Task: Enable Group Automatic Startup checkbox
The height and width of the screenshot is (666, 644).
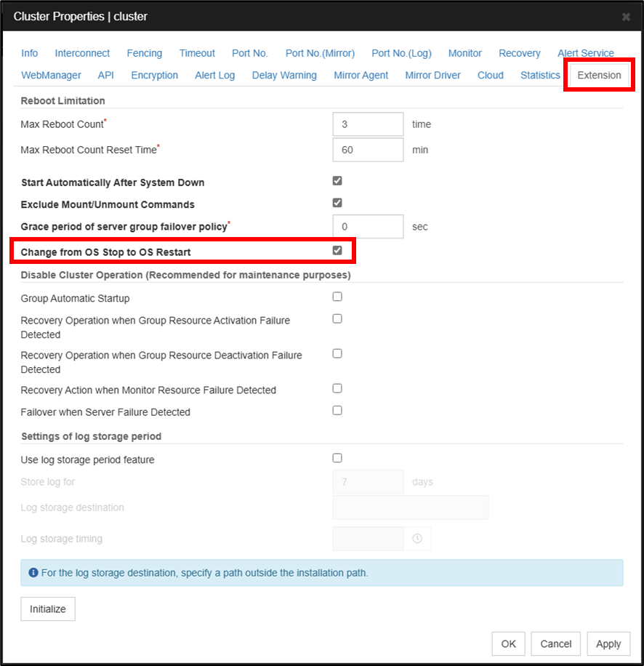Action: point(337,297)
